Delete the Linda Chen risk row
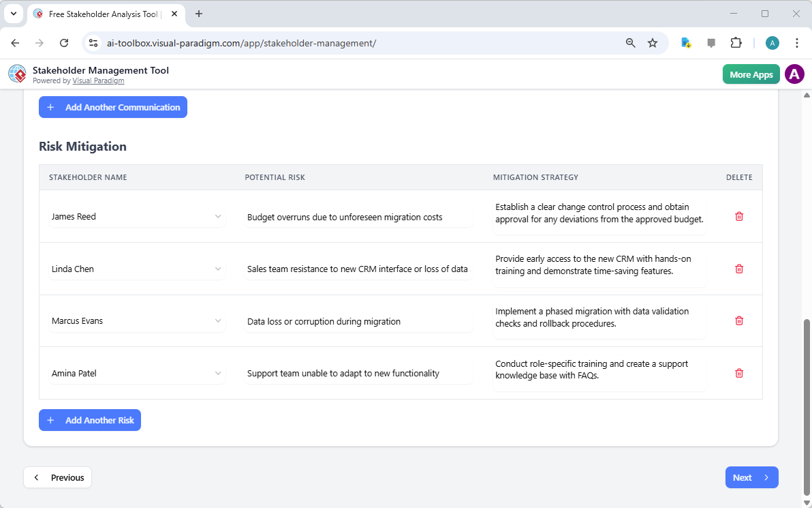Image resolution: width=812 pixels, height=508 pixels. tap(738, 269)
